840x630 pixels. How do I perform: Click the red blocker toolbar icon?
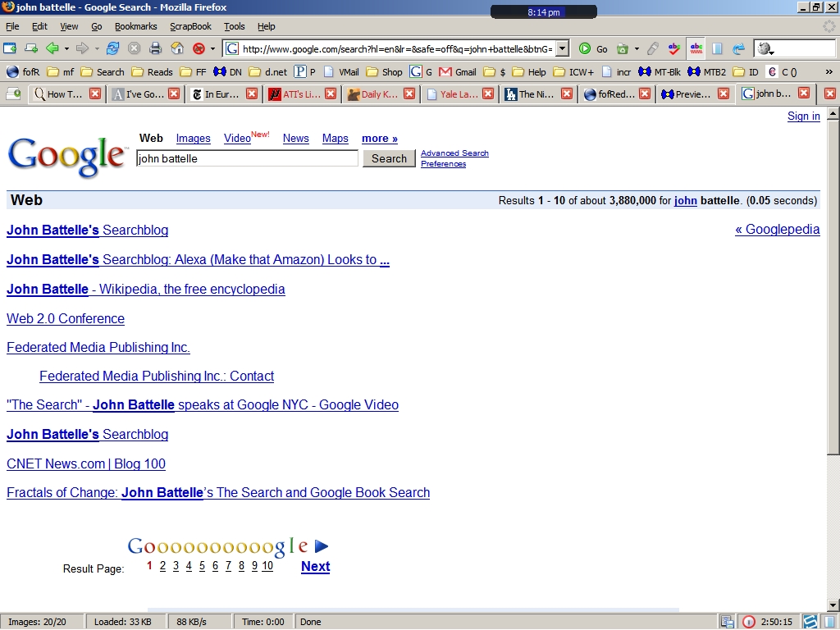point(199,48)
